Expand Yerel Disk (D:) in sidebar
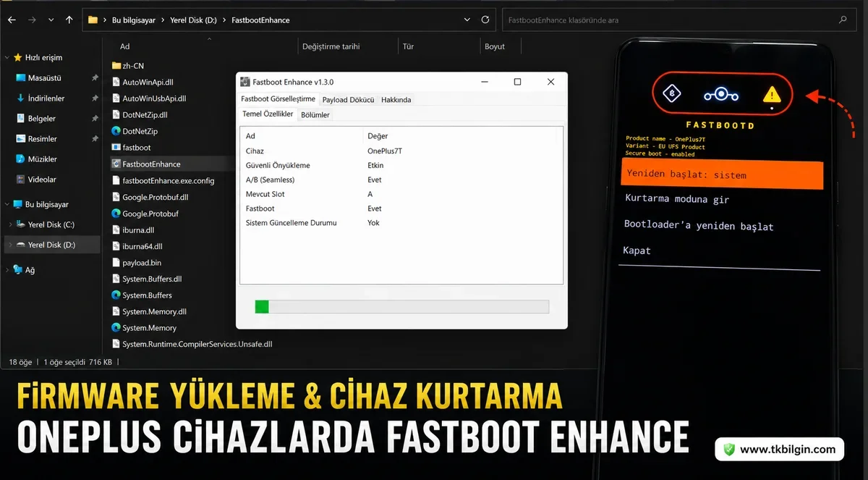The image size is (868, 480). (x=9, y=245)
